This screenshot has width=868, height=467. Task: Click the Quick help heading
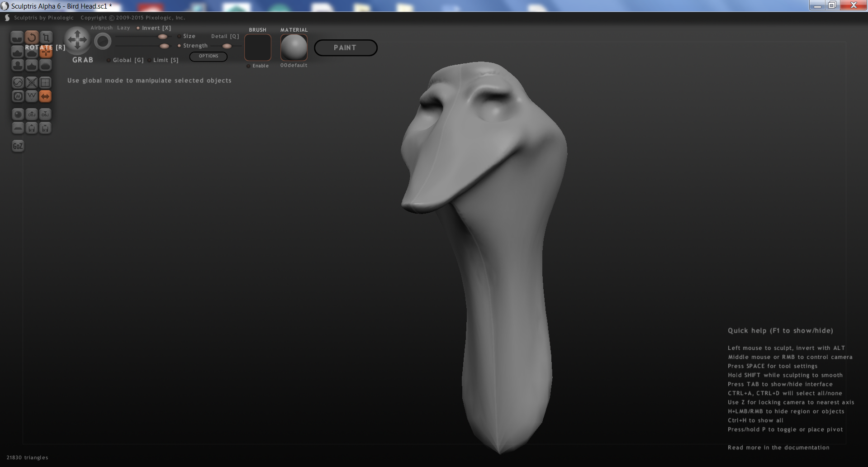pyautogui.click(x=780, y=331)
